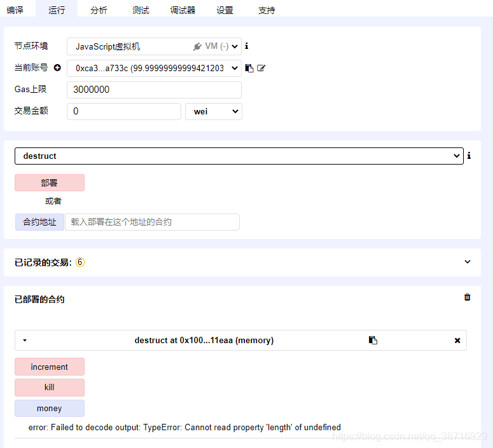Click the 载入部署在这个地址的合约 address field
This screenshot has width=493, height=448.
click(152, 222)
